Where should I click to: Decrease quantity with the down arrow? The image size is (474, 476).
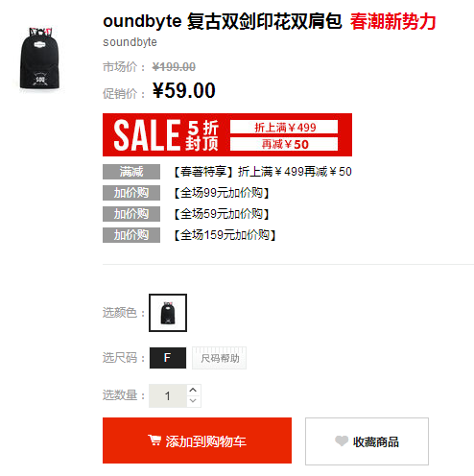click(193, 401)
